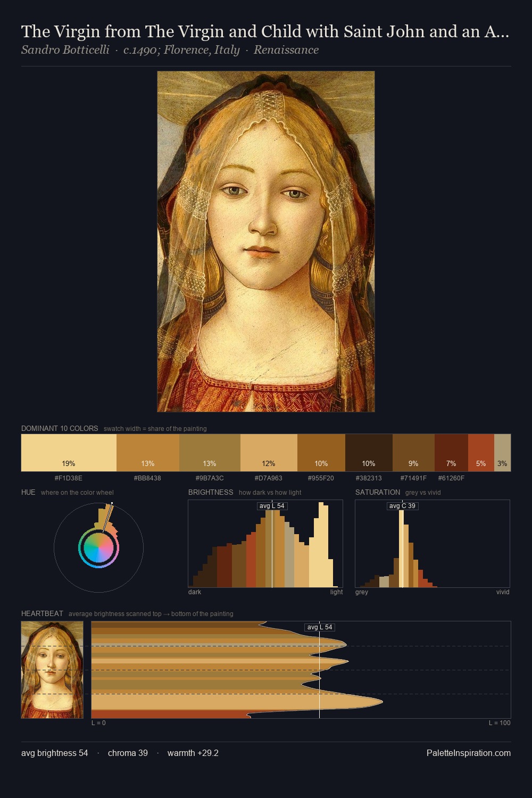This screenshot has width=532, height=798.
Task: Click the pale yellow 19% color swatch
Action: pos(69,453)
